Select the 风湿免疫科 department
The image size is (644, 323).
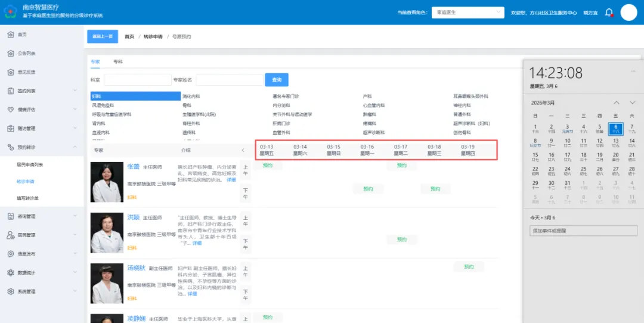click(x=103, y=105)
